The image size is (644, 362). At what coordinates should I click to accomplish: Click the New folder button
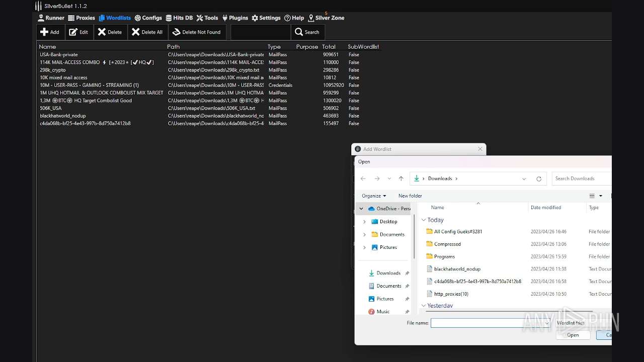point(410,196)
